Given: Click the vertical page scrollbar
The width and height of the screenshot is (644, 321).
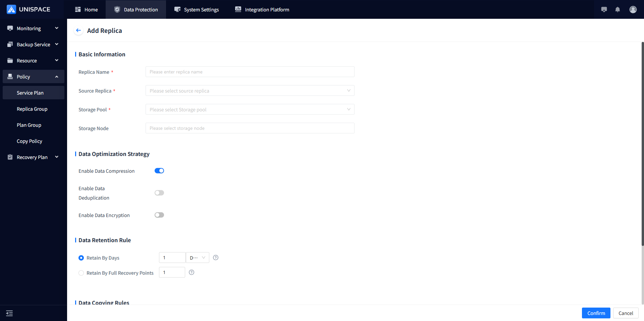Looking at the screenshot, I should tap(643, 144).
